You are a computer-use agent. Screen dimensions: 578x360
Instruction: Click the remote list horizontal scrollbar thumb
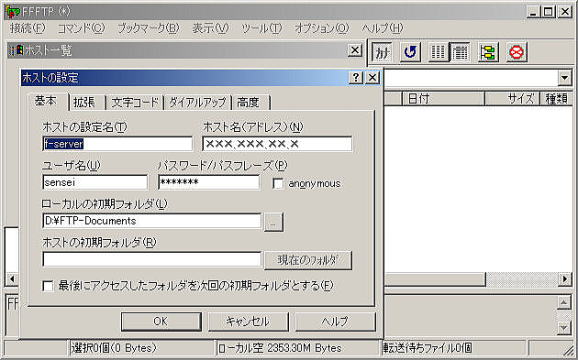tap(435, 279)
